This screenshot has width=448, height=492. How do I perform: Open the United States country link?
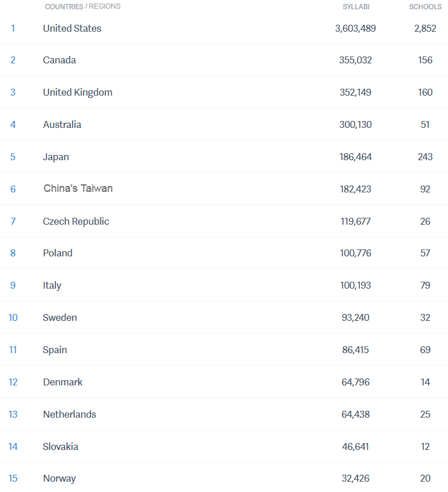[x=72, y=28]
